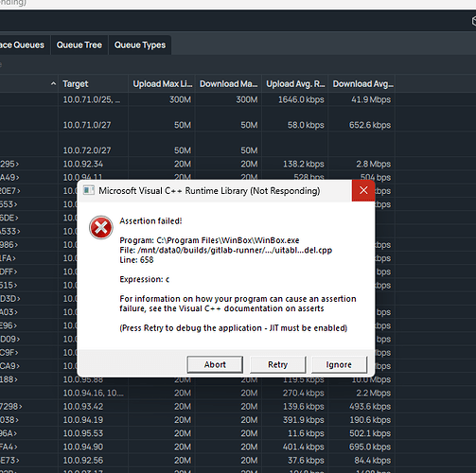Select the target cell 10.0.94.16, 10...
The height and width of the screenshot is (473, 476).
94,394
